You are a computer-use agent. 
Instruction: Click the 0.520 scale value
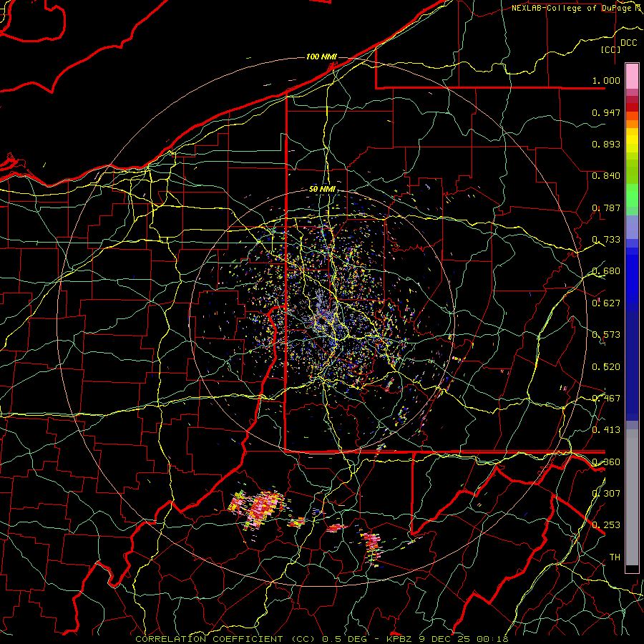[x=606, y=367]
